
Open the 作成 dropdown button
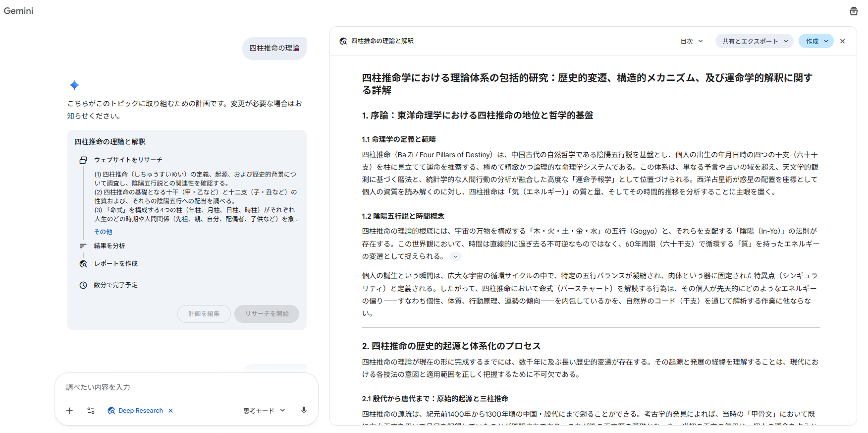[816, 41]
